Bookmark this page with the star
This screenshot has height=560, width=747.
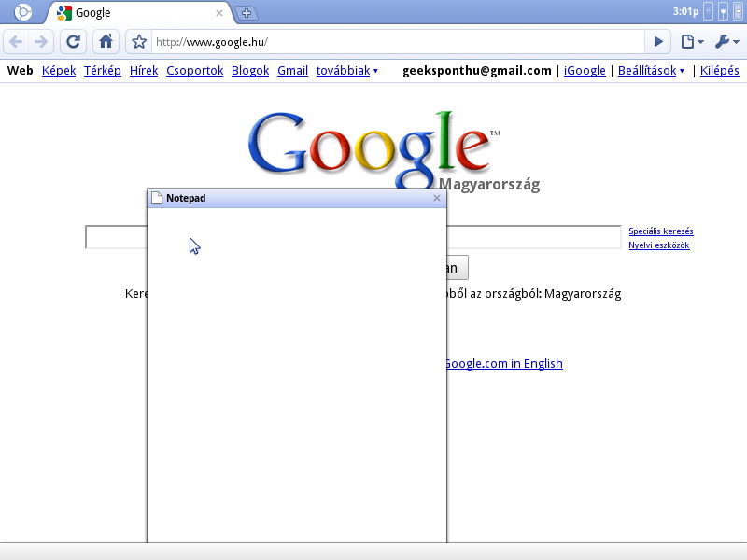coord(139,42)
